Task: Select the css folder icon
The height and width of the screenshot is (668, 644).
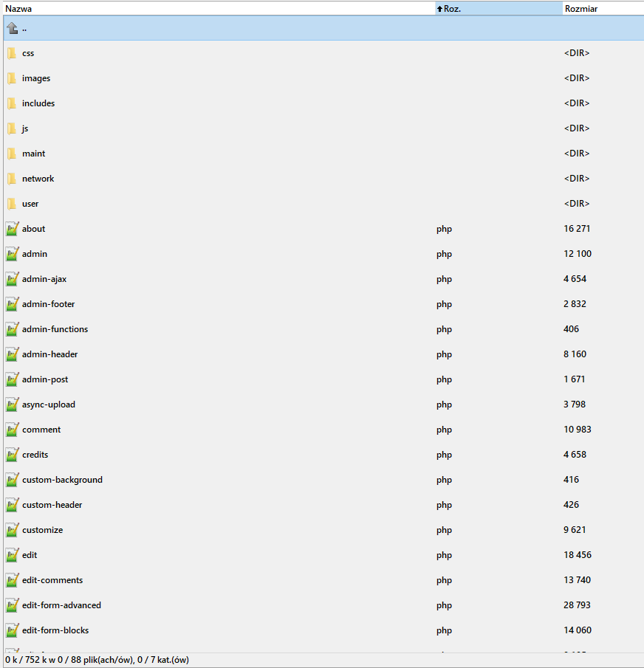Action: click(12, 53)
